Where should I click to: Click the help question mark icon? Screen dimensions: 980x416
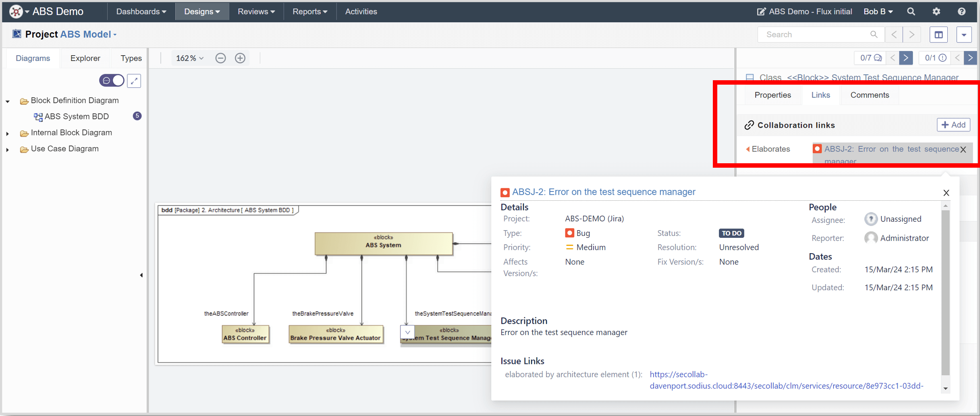962,11
